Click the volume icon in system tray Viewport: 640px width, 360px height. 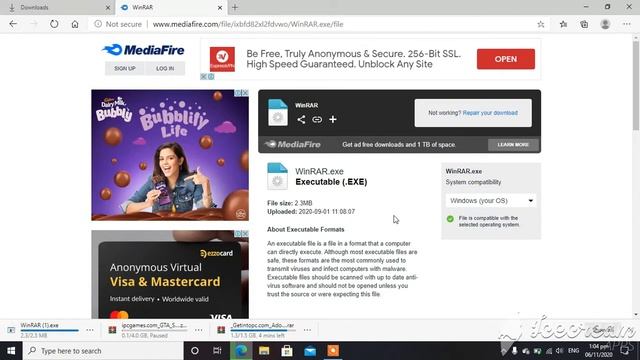560,351
